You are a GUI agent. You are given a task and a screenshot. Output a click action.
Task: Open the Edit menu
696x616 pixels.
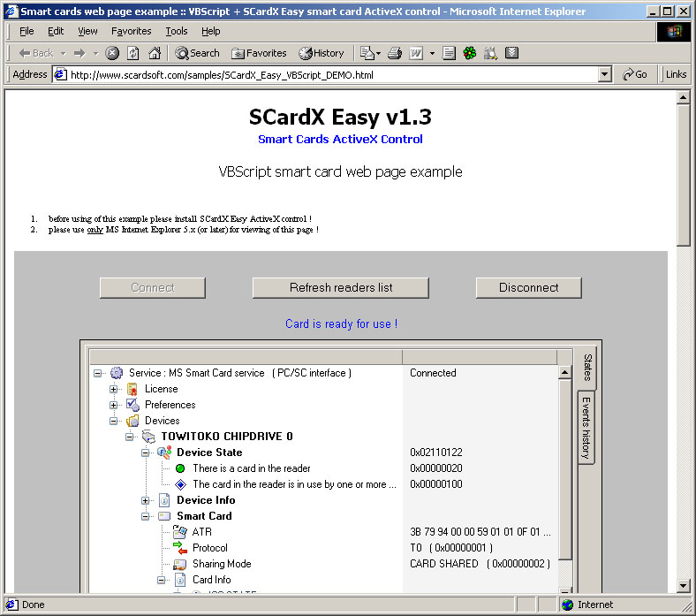(x=56, y=31)
